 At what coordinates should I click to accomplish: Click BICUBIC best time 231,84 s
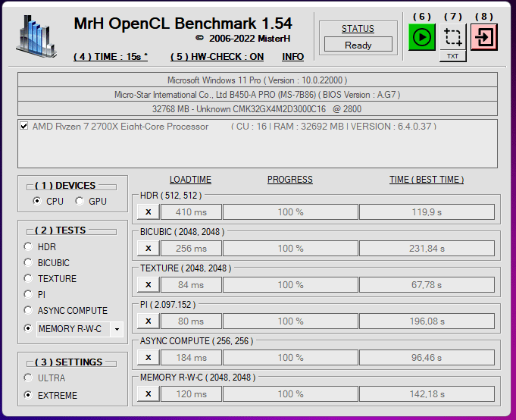coord(427,248)
